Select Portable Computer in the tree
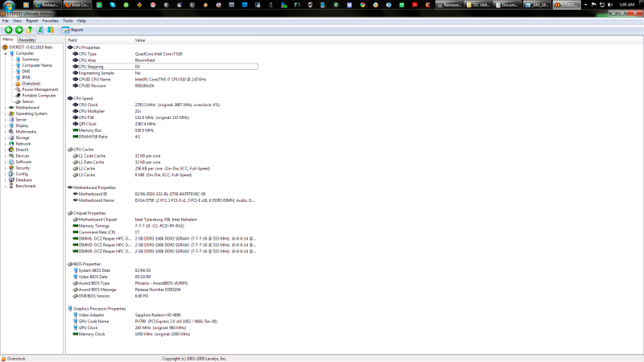This screenshot has width=644, height=362. (x=39, y=95)
